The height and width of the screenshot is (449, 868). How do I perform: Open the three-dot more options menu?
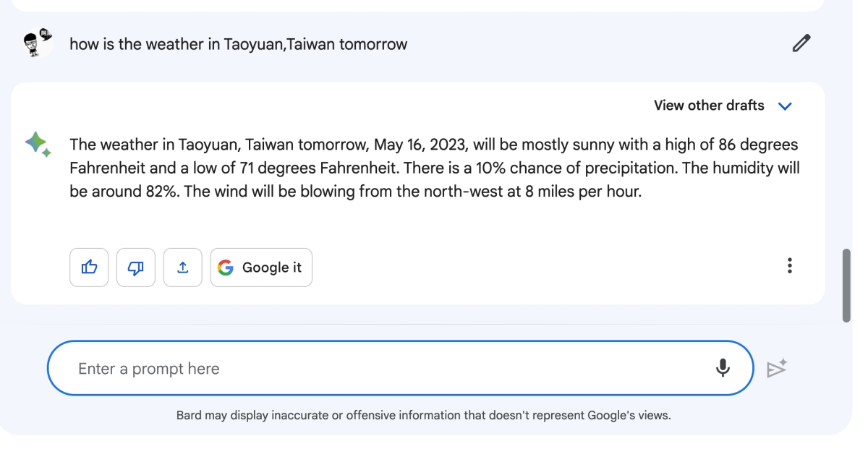pyautogui.click(x=789, y=265)
